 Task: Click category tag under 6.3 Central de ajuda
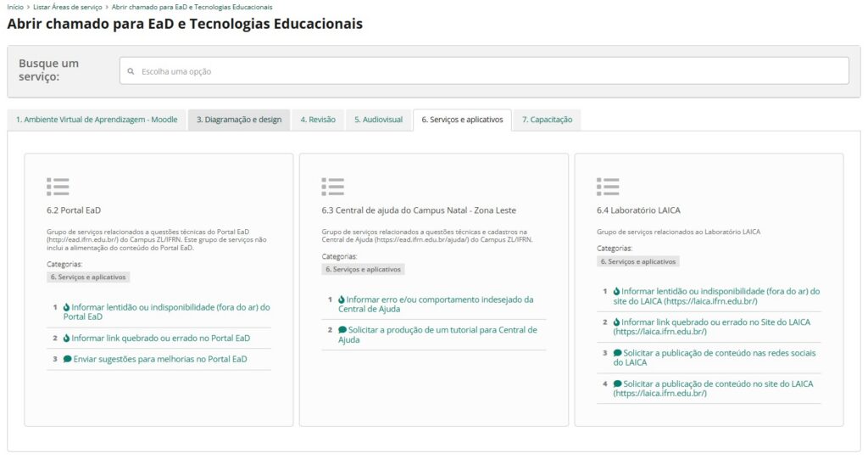363,269
